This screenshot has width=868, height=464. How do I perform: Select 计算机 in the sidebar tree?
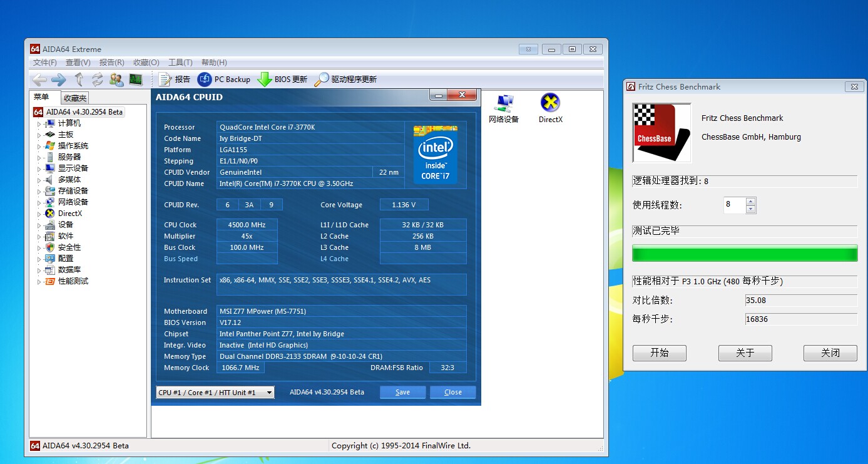click(x=63, y=123)
